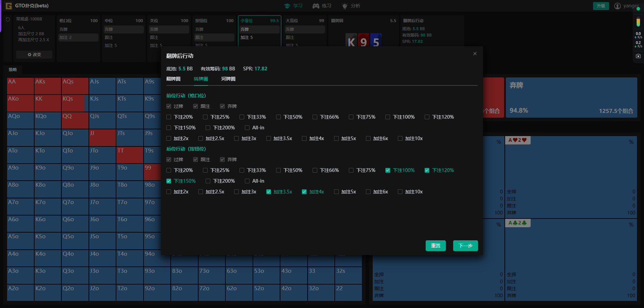This screenshot has width=644, height=308.
Task: Click the gear Change settings button
Action: [x=34, y=55]
